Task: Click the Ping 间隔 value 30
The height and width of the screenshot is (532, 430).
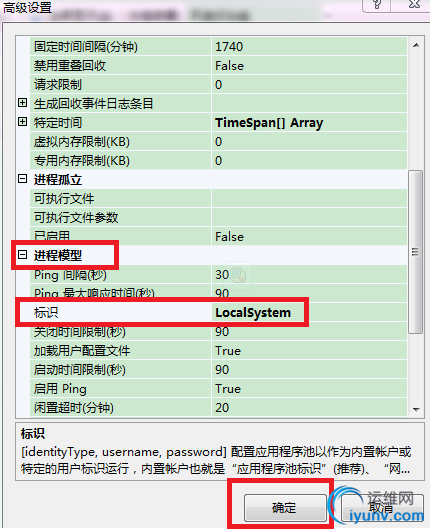Action: pos(309,274)
